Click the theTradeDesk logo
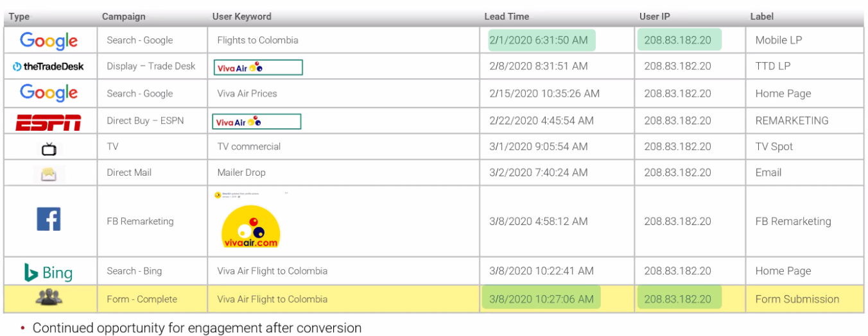The image size is (868, 336). pos(49,67)
